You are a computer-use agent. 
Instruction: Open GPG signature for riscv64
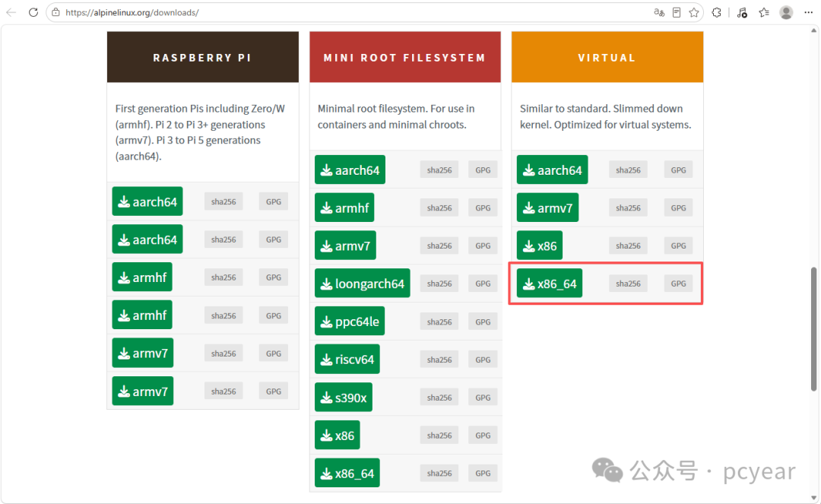(x=483, y=359)
